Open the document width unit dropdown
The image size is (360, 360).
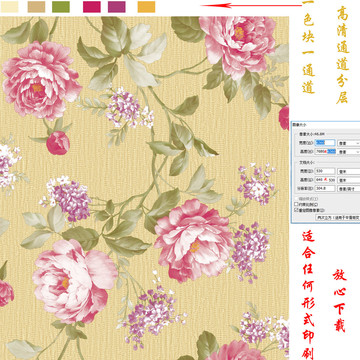pyautogui.click(x=349, y=171)
